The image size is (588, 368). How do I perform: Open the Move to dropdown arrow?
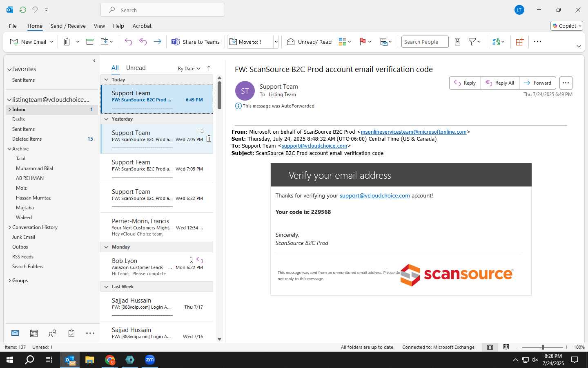point(276,42)
